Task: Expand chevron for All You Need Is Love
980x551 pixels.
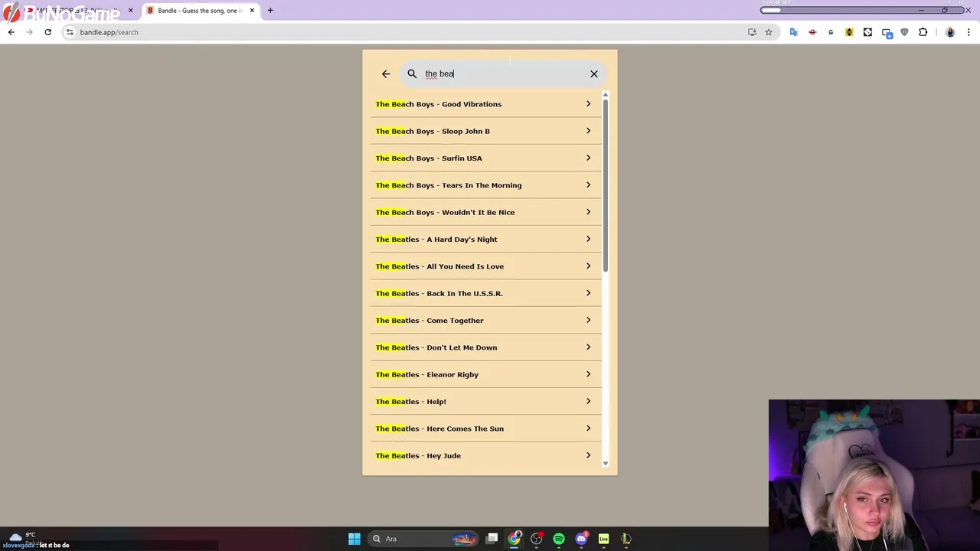Action: 588,266
